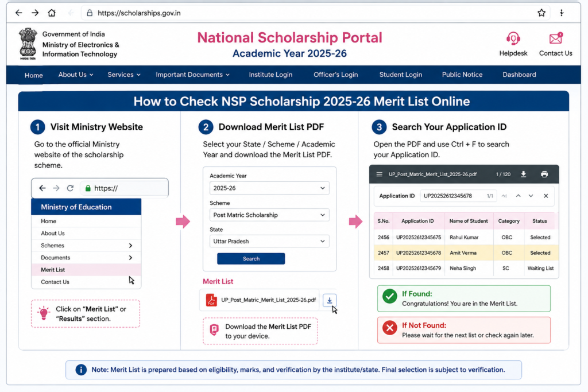The height and width of the screenshot is (392, 588).
Task: Click Application ID cell UP20252612345675
Action: tap(419, 238)
